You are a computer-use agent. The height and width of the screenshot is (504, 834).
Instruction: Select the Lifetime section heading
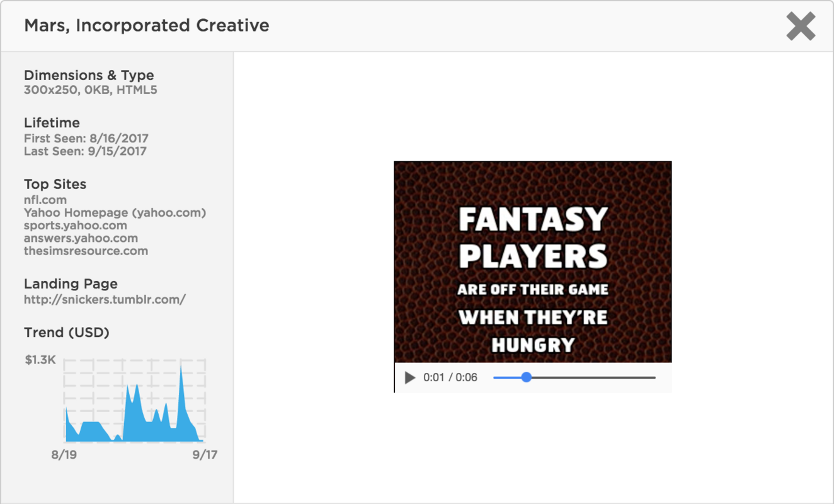[x=52, y=123]
